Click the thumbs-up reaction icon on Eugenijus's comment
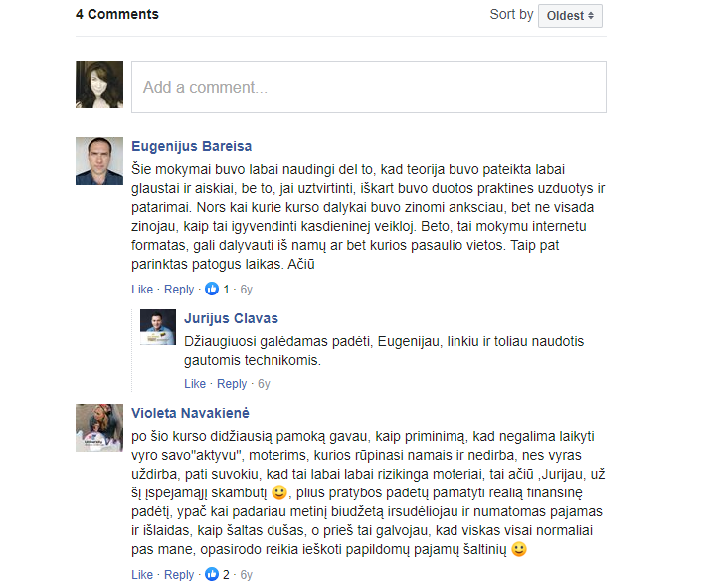 click(x=212, y=289)
